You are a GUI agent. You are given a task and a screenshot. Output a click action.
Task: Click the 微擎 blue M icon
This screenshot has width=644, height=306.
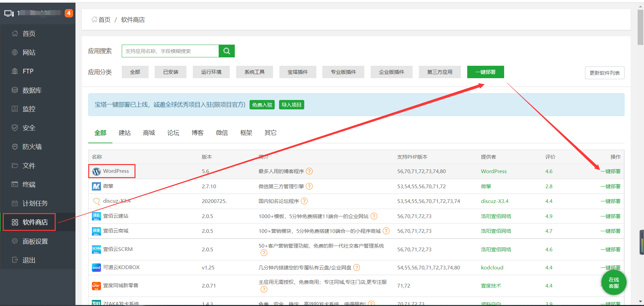click(x=97, y=186)
